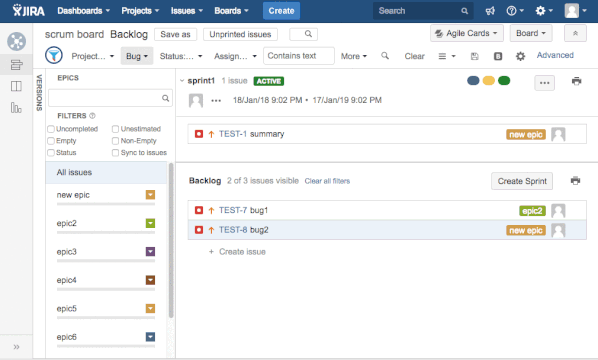The image size is (598, 360).
Task: Click the header Search field
Action: pyautogui.click(x=423, y=11)
